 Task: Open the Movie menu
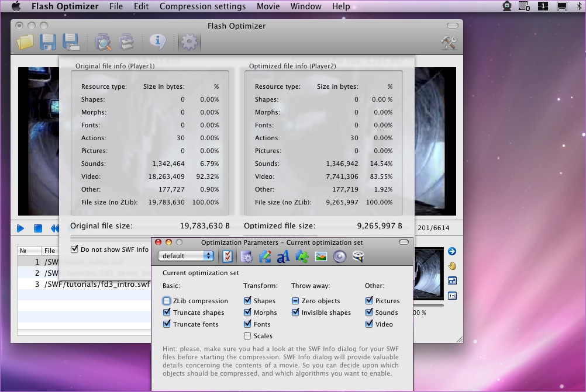click(x=268, y=6)
